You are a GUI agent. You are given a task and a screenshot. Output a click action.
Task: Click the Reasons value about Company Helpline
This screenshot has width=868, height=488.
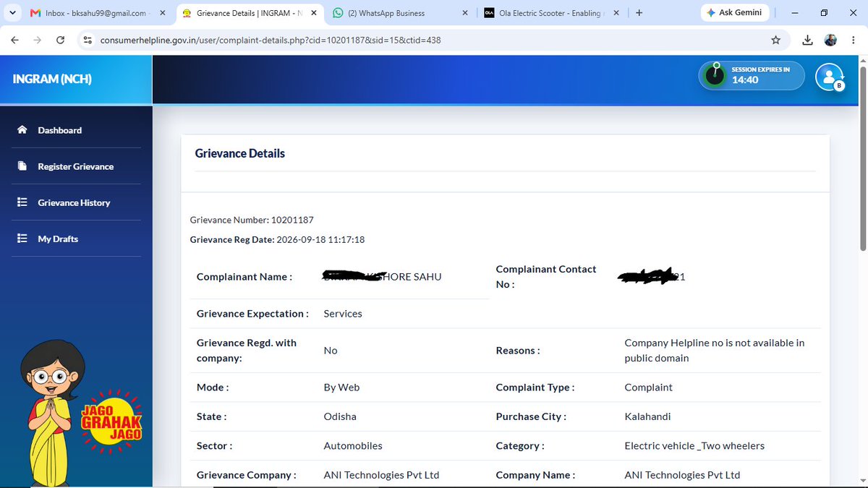pyautogui.click(x=715, y=351)
